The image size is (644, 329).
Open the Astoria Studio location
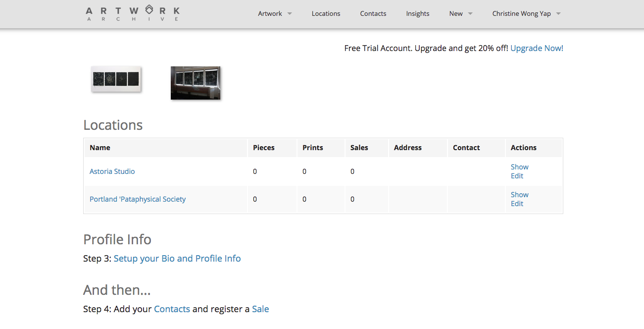[112, 171]
